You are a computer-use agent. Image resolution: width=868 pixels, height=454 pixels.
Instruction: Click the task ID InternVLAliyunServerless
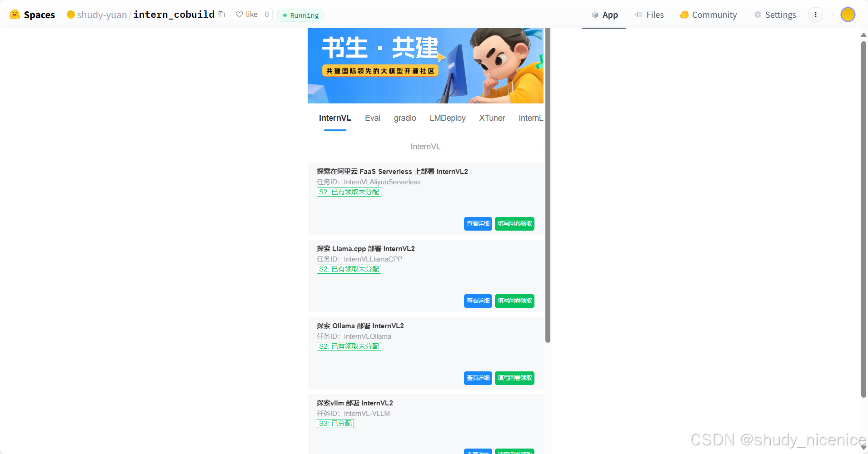382,182
